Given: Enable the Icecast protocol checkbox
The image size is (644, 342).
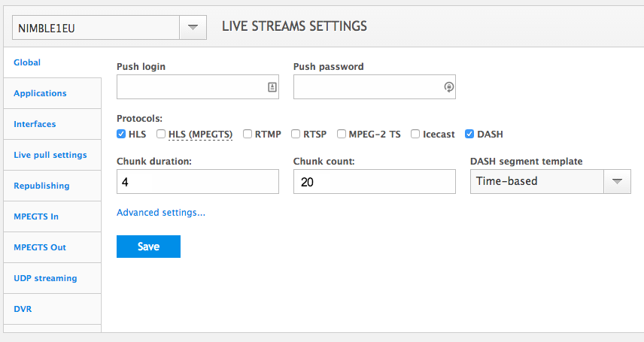Looking at the screenshot, I should (x=415, y=135).
